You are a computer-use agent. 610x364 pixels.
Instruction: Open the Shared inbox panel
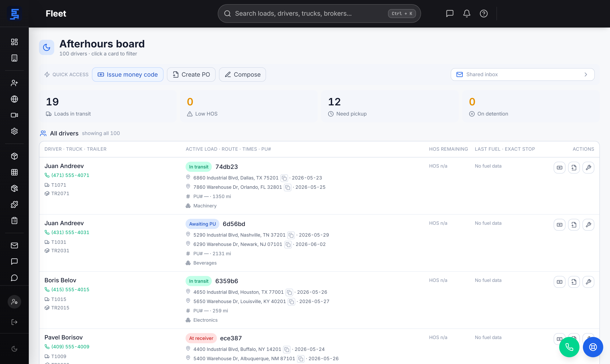tap(523, 74)
